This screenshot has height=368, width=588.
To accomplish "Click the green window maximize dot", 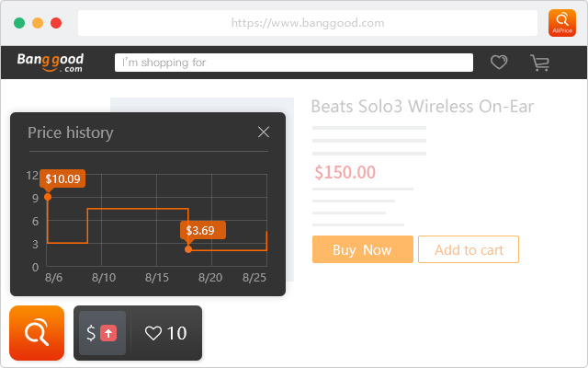I will coord(19,23).
